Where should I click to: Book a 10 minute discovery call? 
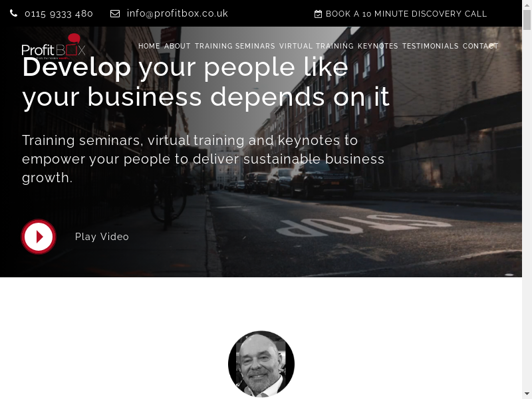tap(406, 14)
